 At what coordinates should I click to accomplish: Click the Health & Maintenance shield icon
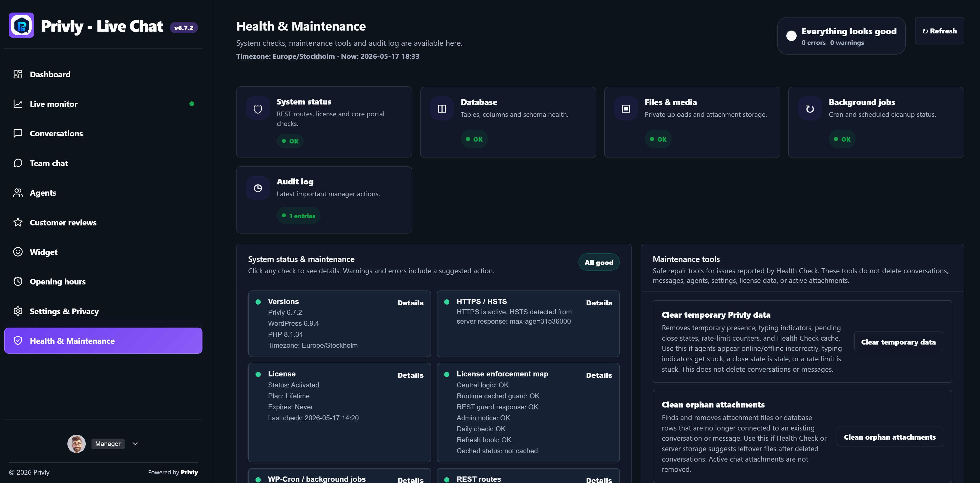pos(18,341)
